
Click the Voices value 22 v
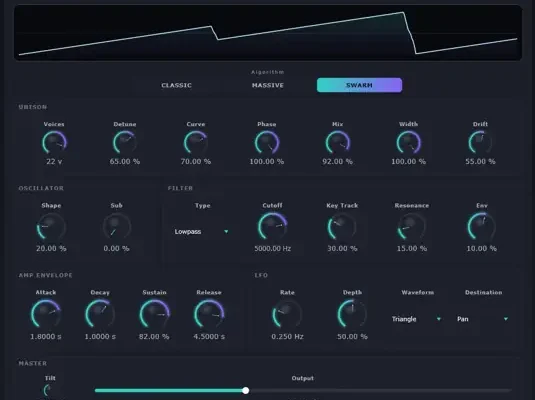(x=54, y=161)
